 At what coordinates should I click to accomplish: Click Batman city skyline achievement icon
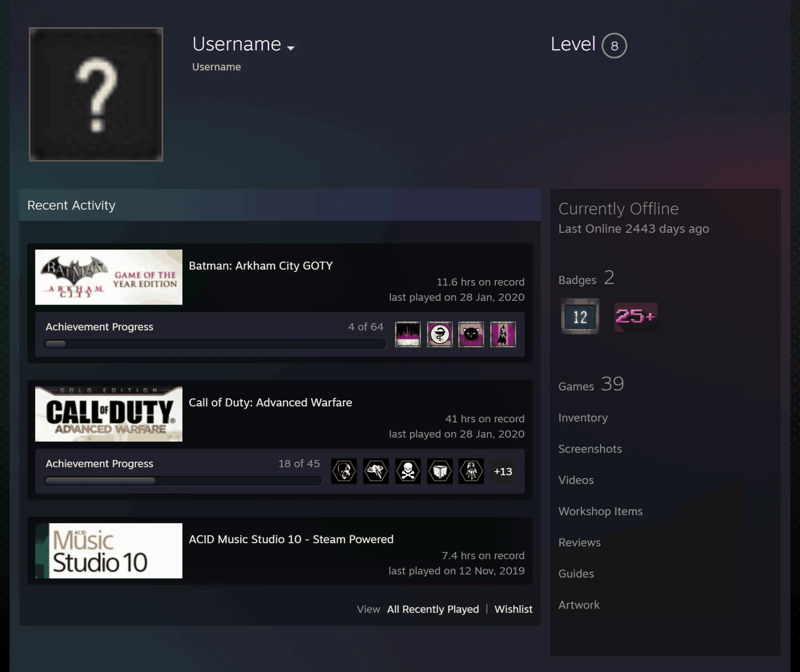click(x=408, y=334)
